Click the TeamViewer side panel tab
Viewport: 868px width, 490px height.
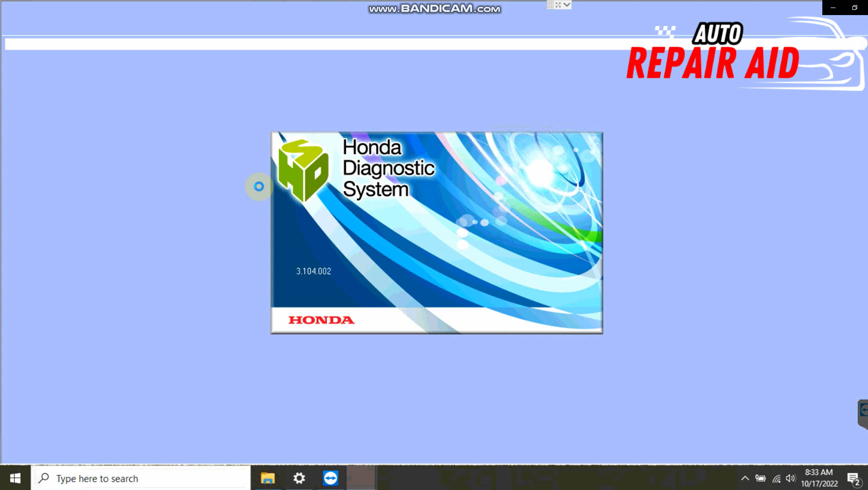pyautogui.click(x=863, y=414)
